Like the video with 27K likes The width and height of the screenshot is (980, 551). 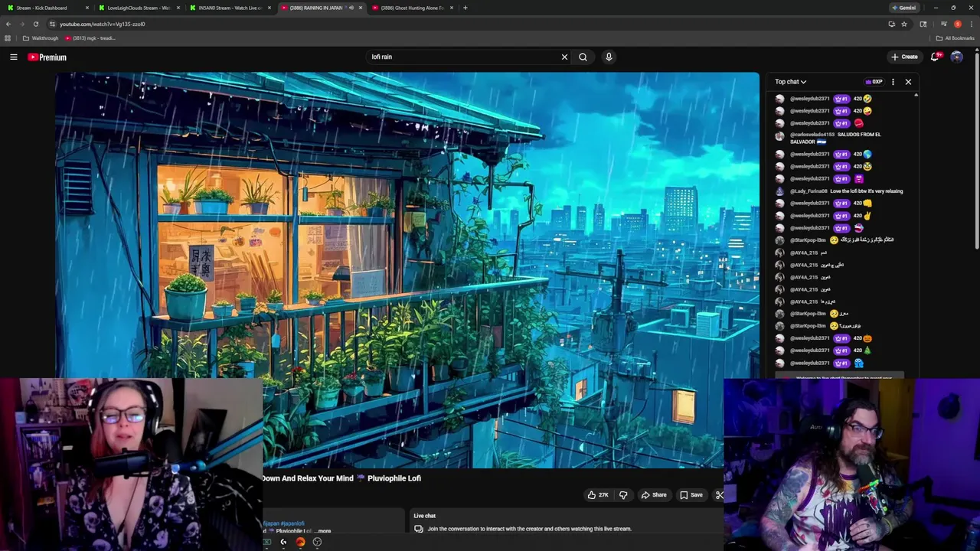[x=598, y=495]
